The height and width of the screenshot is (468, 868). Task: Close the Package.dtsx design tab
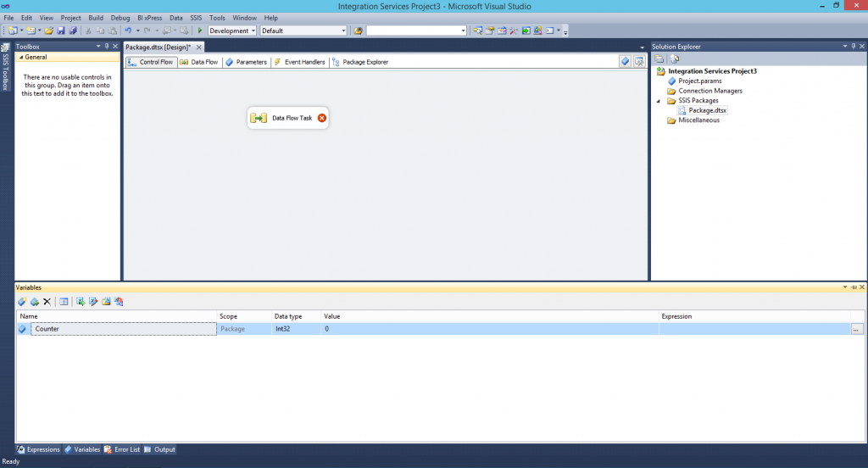(198, 47)
